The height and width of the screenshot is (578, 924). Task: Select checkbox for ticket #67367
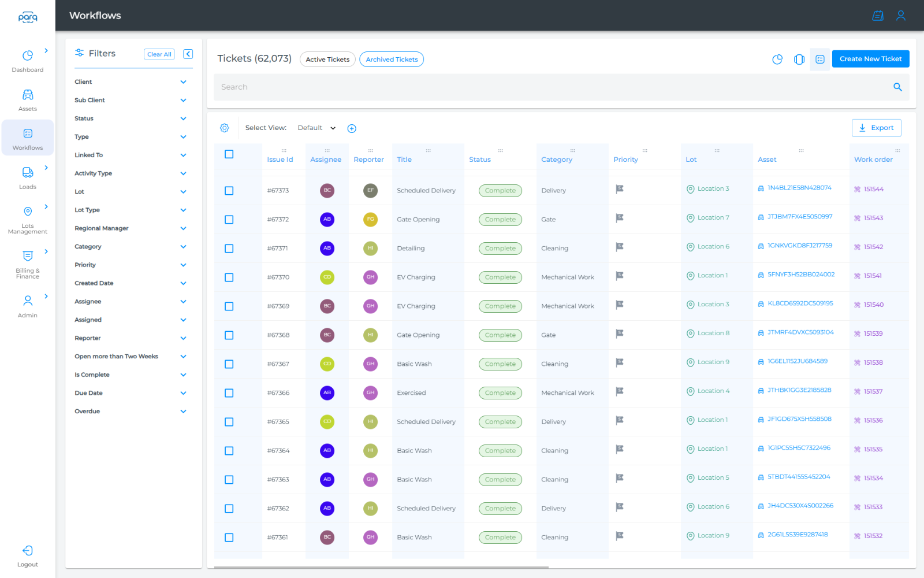(229, 364)
